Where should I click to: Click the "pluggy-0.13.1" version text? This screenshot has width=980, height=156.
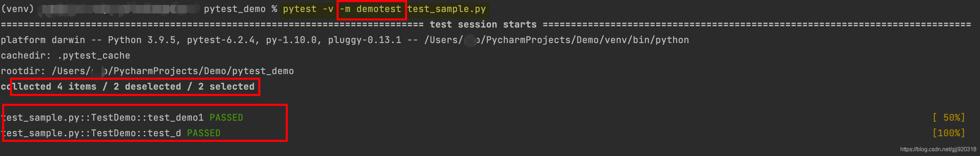coord(364,40)
